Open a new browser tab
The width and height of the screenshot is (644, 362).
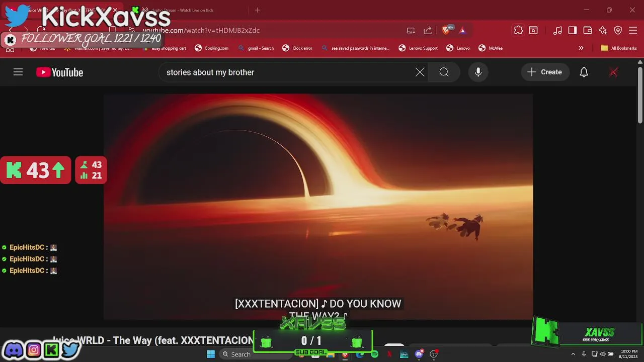click(x=258, y=10)
